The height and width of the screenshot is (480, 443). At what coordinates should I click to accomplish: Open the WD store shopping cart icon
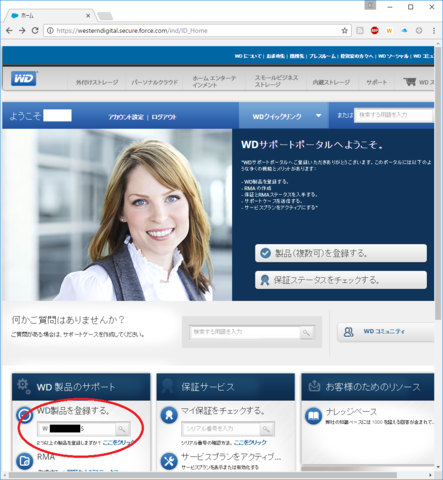pos(409,82)
